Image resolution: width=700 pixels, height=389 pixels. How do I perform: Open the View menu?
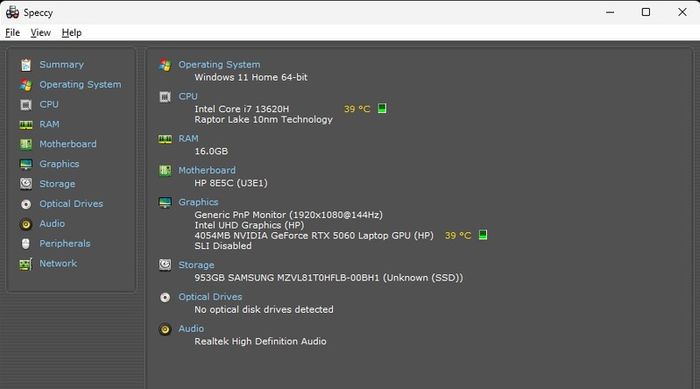pyautogui.click(x=41, y=33)
